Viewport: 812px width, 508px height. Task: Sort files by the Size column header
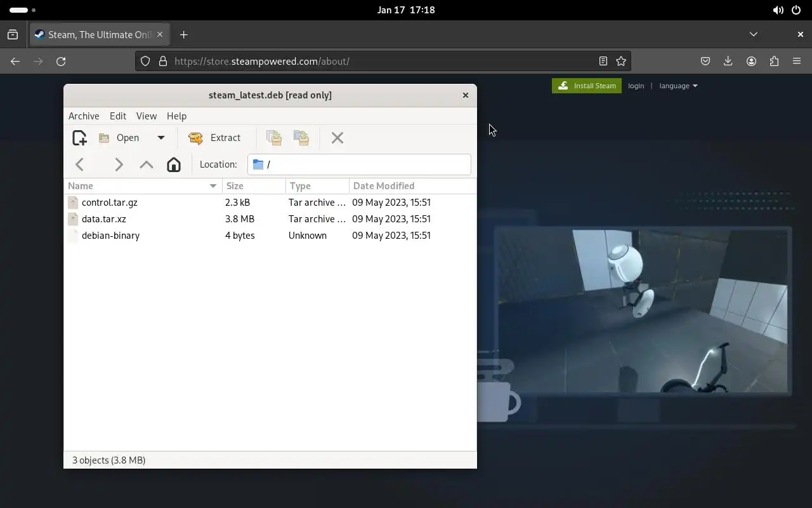[x=254, y=186]
